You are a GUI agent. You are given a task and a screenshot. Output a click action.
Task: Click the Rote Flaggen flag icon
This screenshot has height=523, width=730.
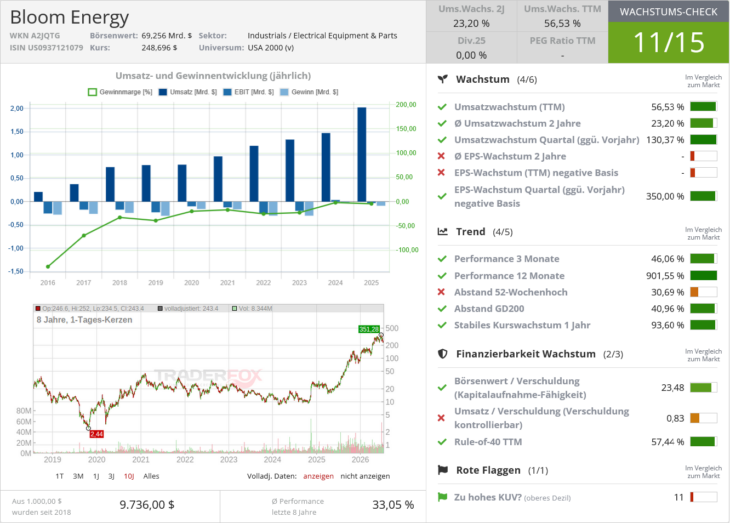coord(442,470)
